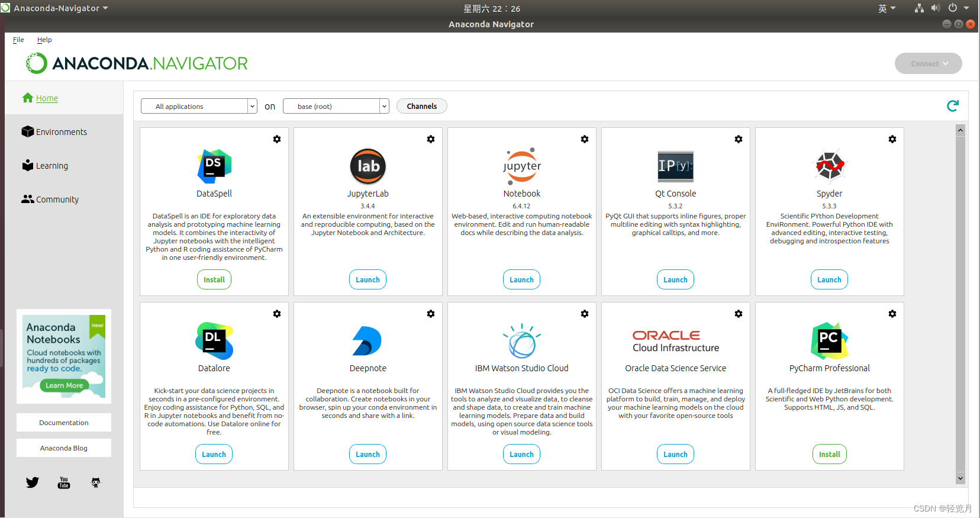Open DataSpell settings gear
The image size is (980, 518).
point(277,139)
